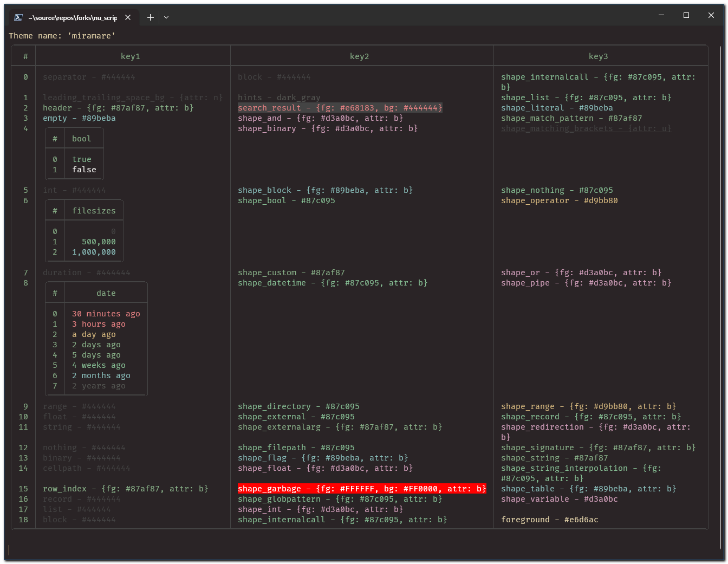This screenshot has width=728, height=564.
Task: Open a new terminal tab
Action: tap(151, 17)
